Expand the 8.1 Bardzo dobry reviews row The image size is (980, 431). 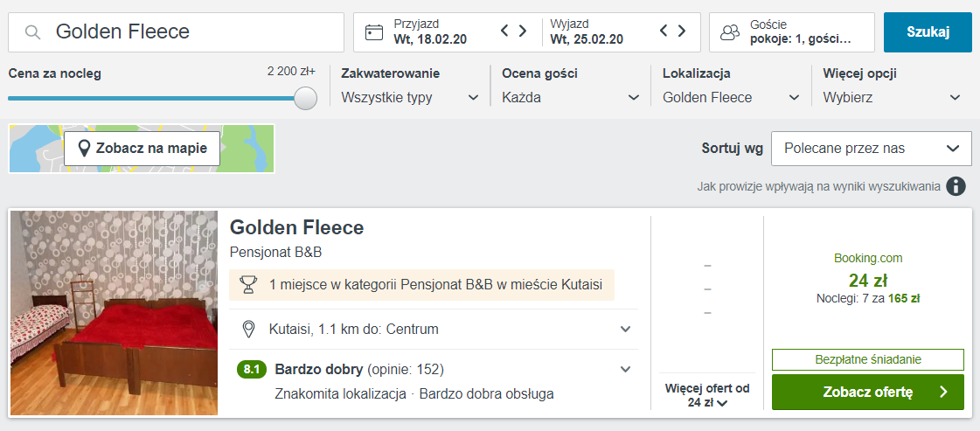(x=434, y=381)
